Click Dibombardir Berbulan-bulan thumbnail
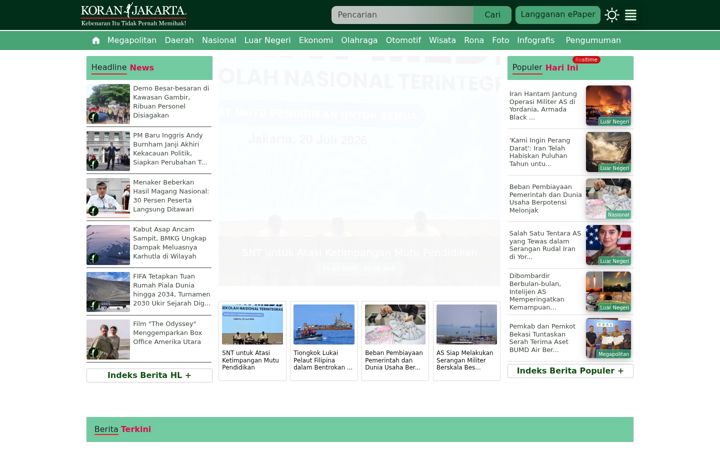 pyautogui.click(x=608, y=291)
